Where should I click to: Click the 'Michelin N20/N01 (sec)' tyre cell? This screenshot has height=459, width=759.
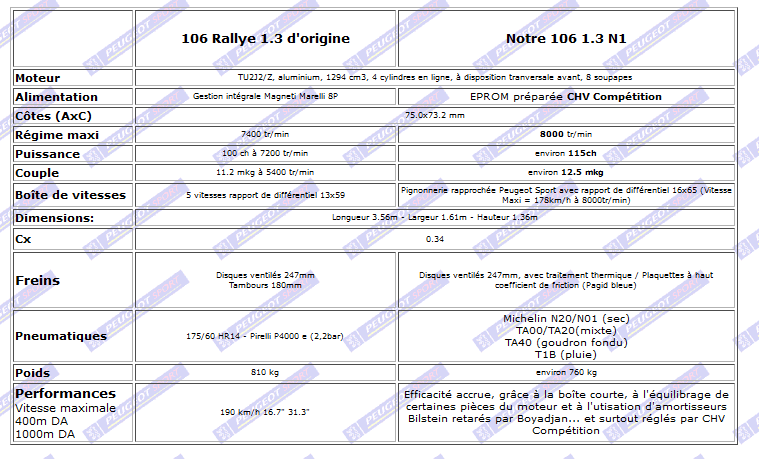566,336
